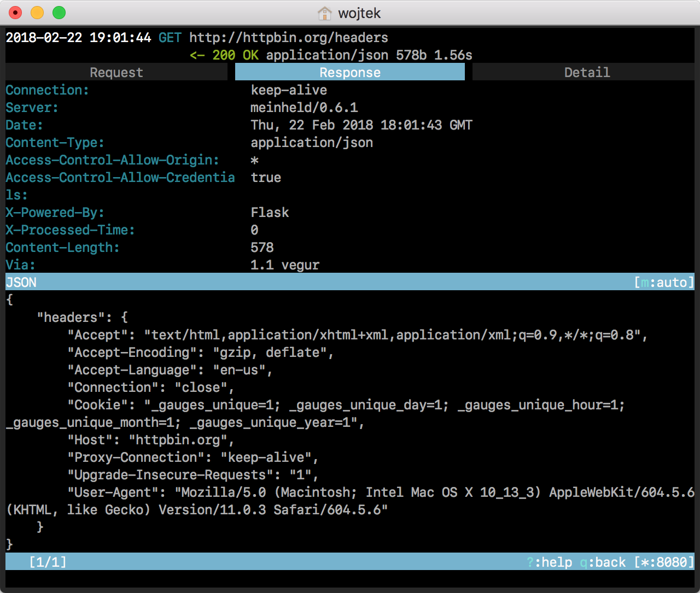700x593 pixels.
Task: Close the wojtek terminal window
Action: [15, 13]
